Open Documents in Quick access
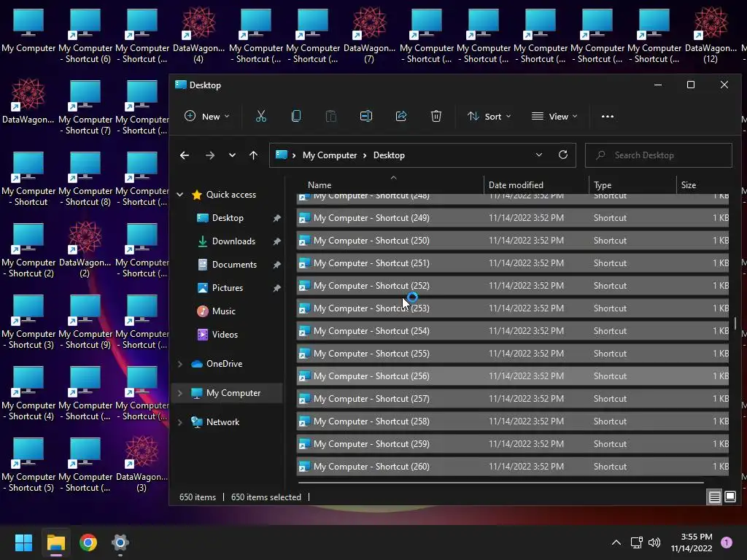 coord(234,264)
